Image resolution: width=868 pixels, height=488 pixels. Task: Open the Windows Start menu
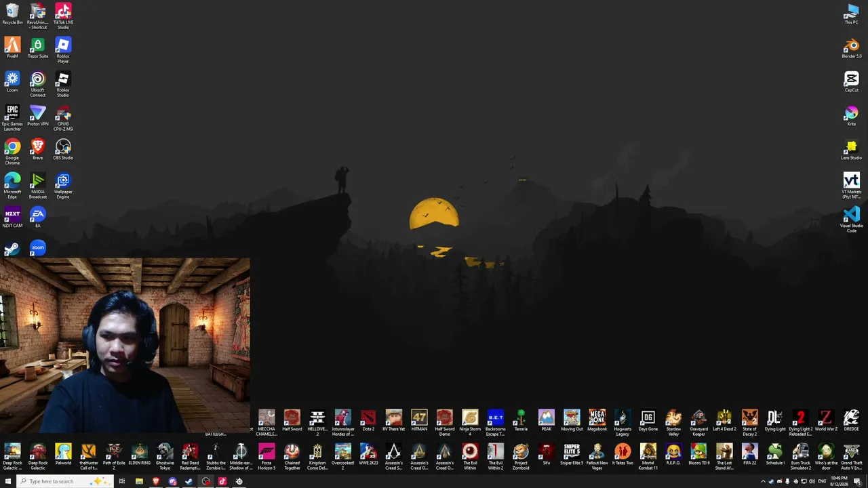pyautogui.click(x=7, y=481)
